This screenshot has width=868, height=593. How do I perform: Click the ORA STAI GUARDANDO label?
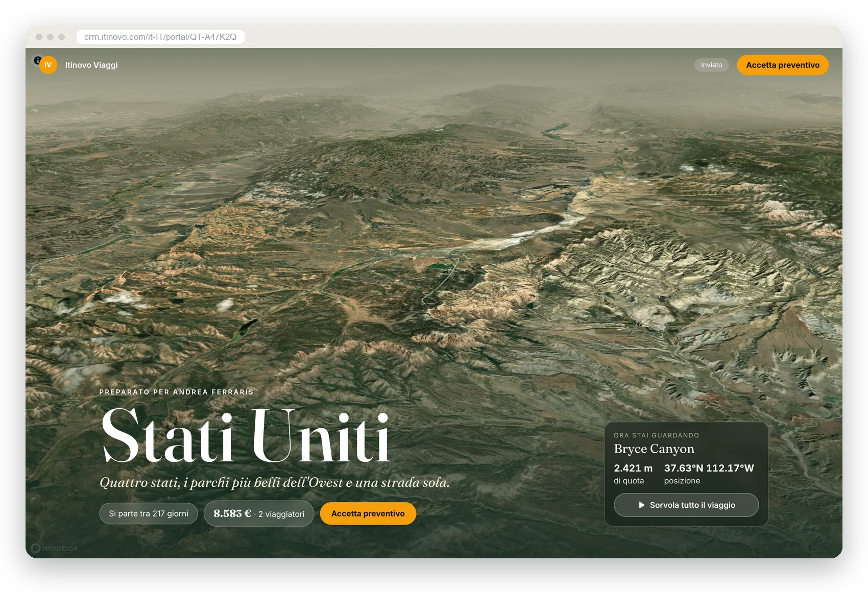click(656, 435)
